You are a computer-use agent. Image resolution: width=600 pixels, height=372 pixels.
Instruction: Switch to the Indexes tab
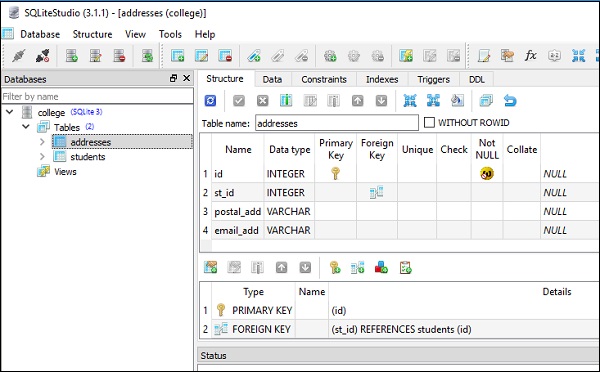382,79
